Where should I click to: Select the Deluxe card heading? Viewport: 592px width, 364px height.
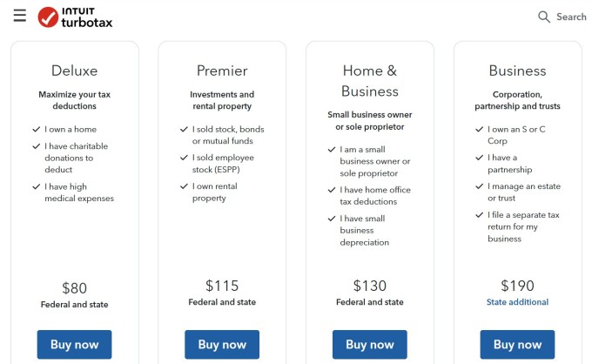[74, 71]
